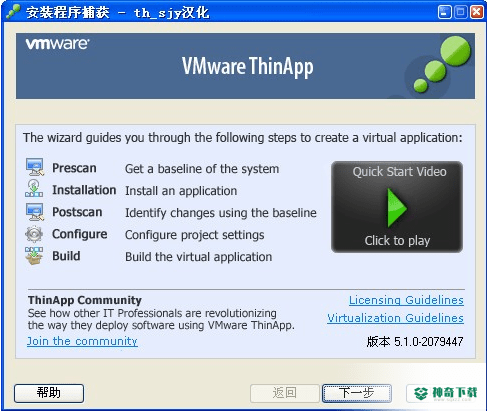Click the Configure step label
487x411 pixels.
(x=80, y=234)
